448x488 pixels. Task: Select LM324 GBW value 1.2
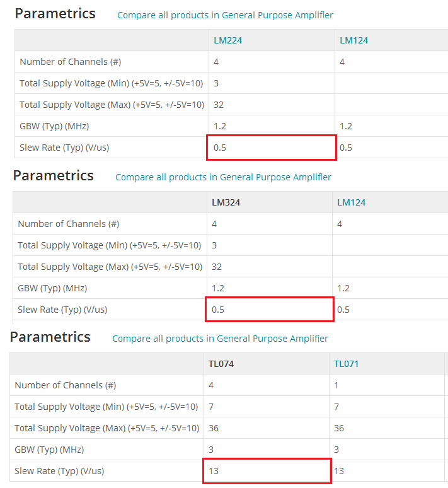tap(218, 288)
